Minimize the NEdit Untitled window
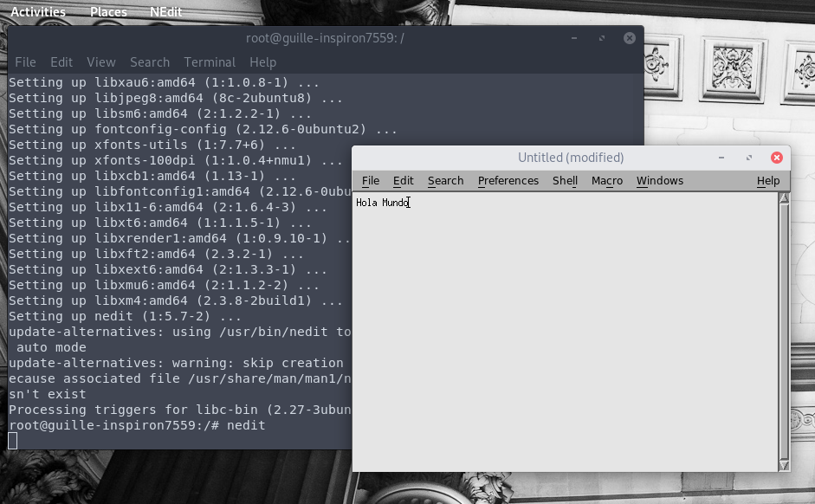The height and width of the screenshot is (504, 815). click(721, 158)
